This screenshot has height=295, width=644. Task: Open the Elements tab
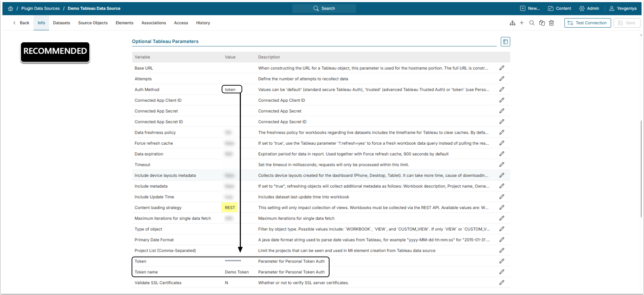(124, 23)
